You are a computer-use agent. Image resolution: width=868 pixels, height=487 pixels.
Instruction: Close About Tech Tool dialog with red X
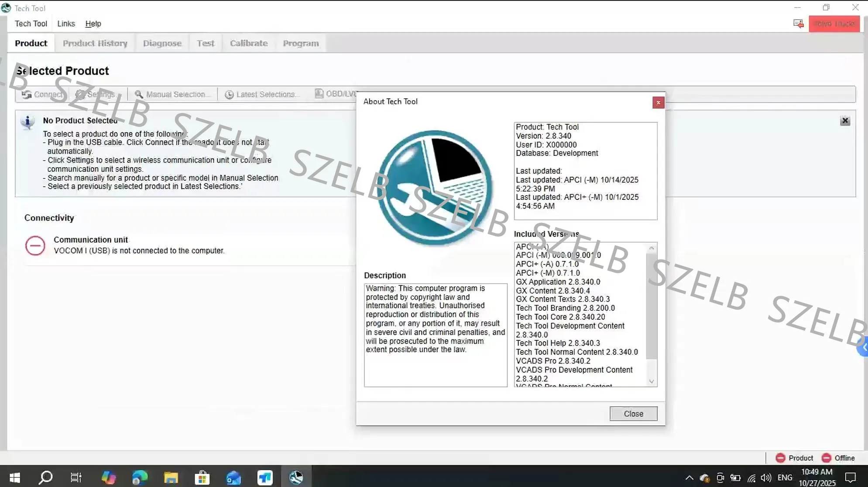[x=658, y=103]
